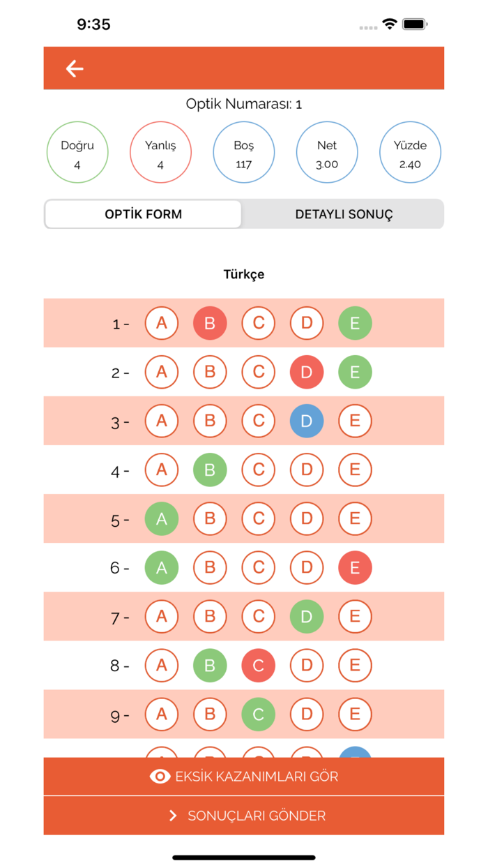Click the eye icon for missing outcomes

160,777
